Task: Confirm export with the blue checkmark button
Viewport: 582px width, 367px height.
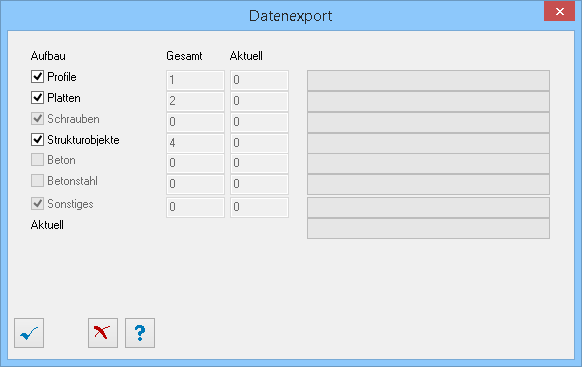Action: (29, 333)
